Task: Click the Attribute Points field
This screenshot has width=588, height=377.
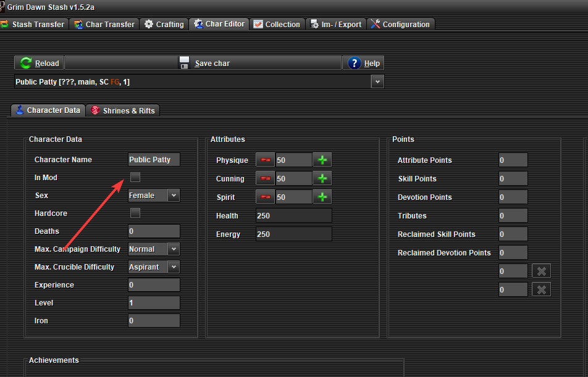Action: coord(513,160)
